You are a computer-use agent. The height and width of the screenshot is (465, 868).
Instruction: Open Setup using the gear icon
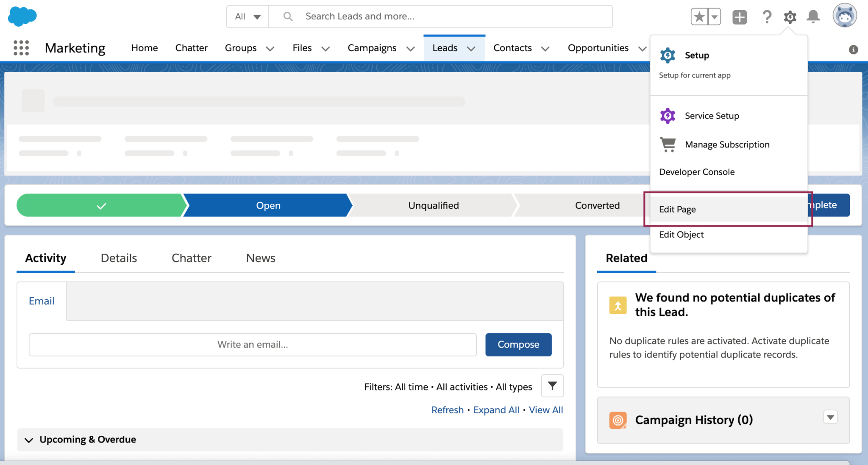coord(790,17)
